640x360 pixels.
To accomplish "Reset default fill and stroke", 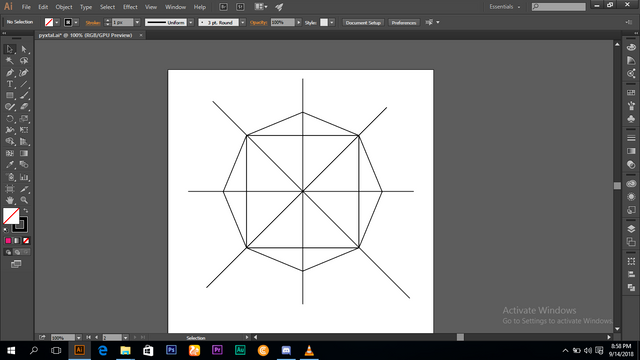I will (6, 230).
